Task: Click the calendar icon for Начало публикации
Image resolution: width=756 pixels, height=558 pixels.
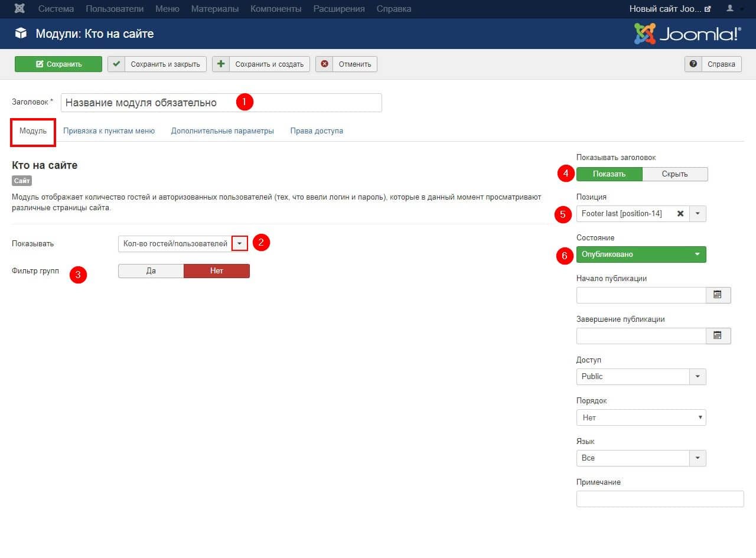Action: [718, 295]
